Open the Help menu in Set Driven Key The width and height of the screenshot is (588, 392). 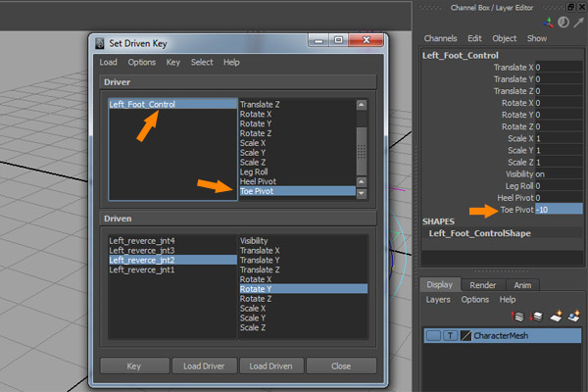pyautogui.click(x=231, y=63)
